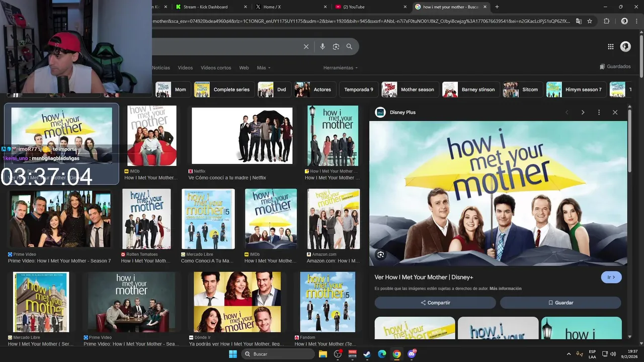
Task: Open Fandom season 5 thumbnail
Action: point(328,302)
